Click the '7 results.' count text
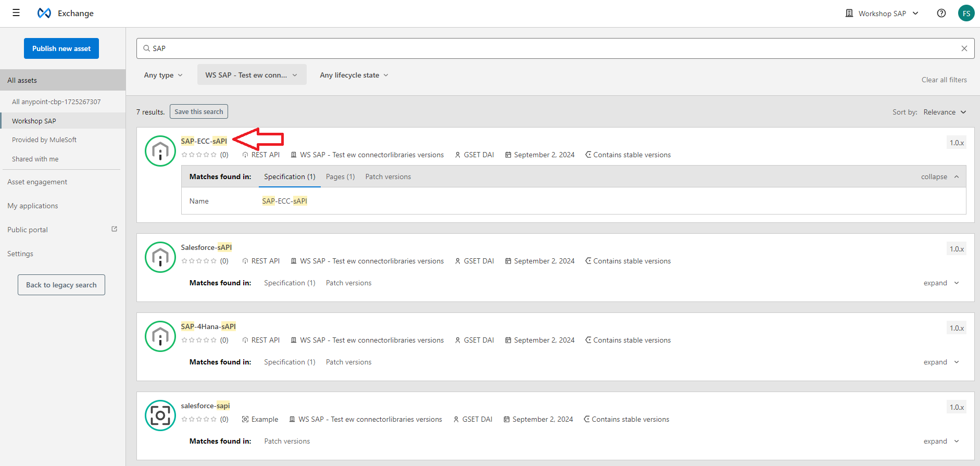Viewport: 980px width, 466px height. (150, 112)
